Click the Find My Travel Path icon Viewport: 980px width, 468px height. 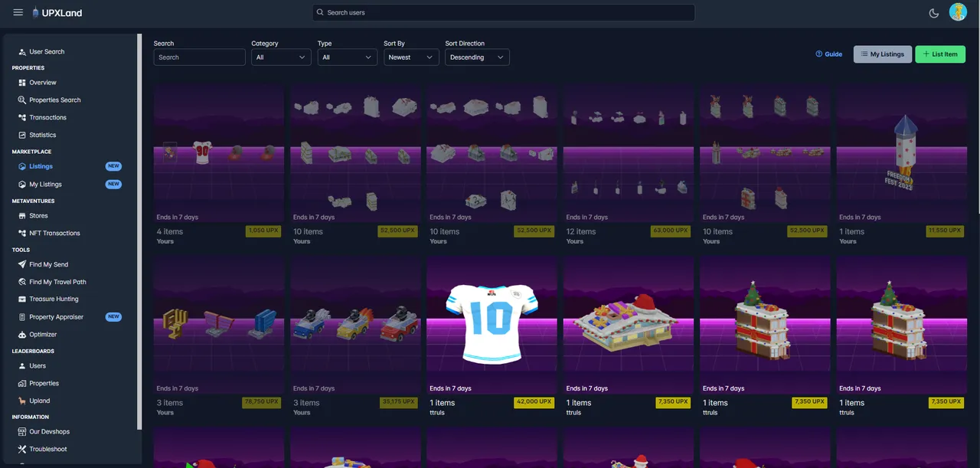click(x=22, y=283)
